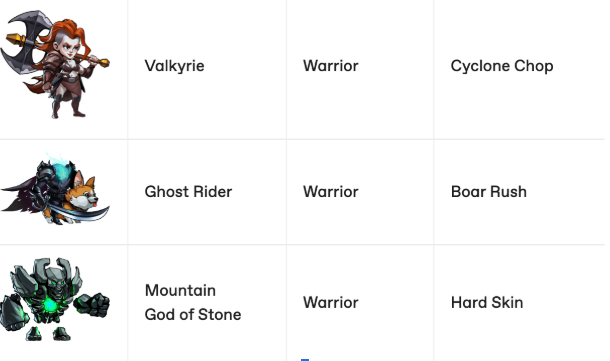Select the Cyclone Chop skill

[502, 66]
